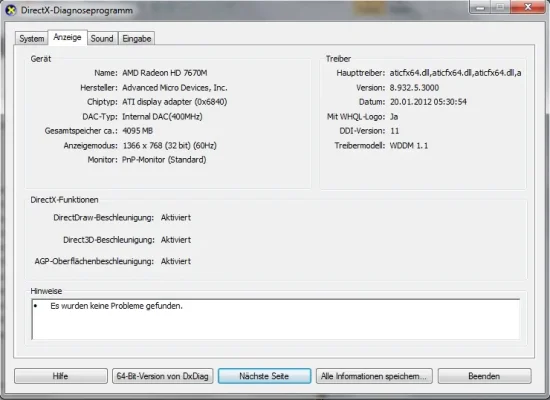
Task: Click Beenden to exit the program
Action: click(484, 376)
